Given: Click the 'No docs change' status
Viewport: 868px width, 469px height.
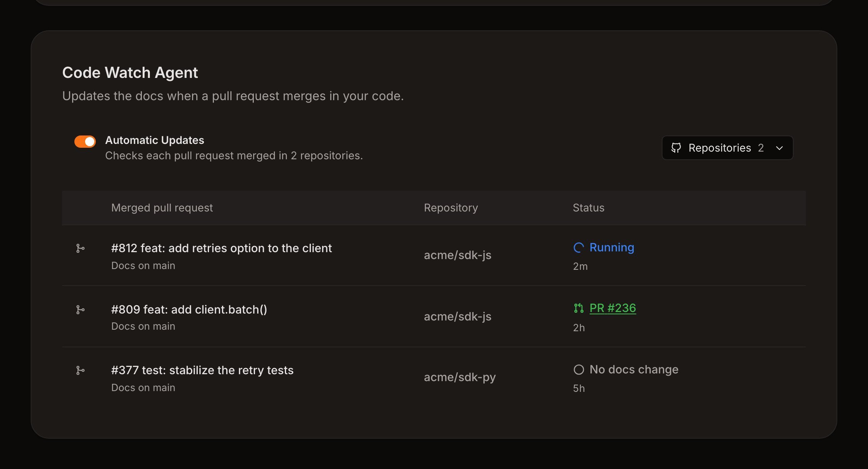Looking at the screenshot, I should (634, 370).
